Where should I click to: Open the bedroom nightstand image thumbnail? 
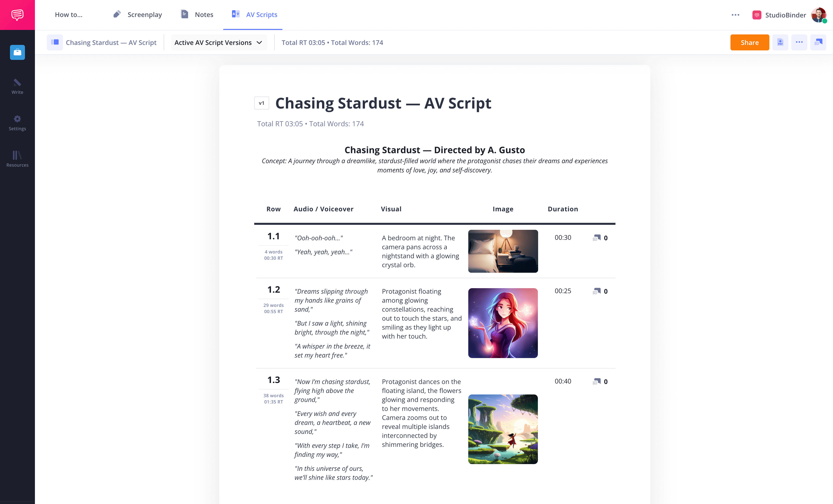point(503,251)
